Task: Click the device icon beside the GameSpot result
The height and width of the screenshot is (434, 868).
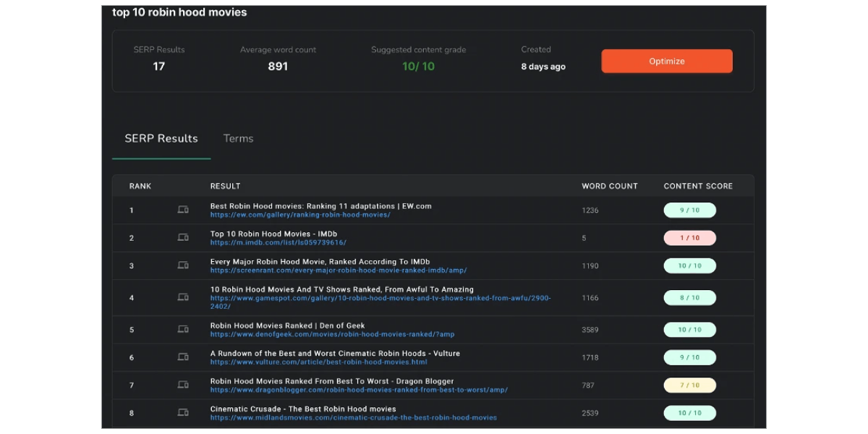Action: pos(183,297)
